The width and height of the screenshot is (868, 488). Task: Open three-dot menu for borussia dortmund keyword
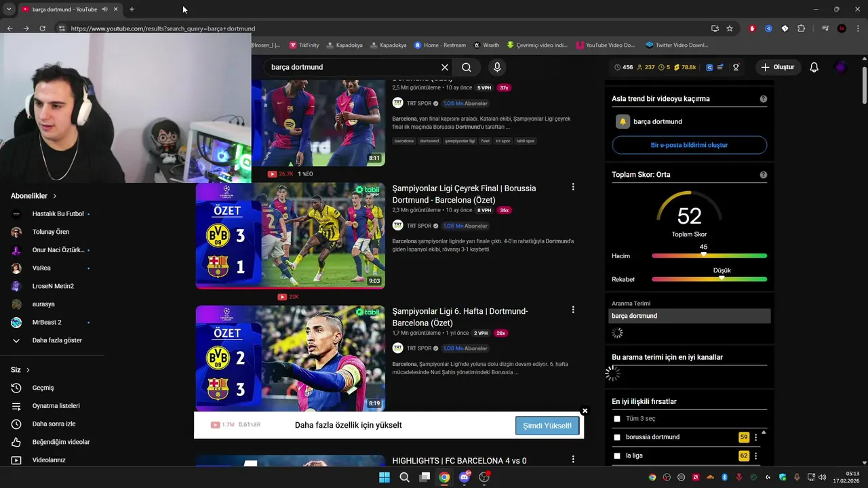[x=755, y=437]
